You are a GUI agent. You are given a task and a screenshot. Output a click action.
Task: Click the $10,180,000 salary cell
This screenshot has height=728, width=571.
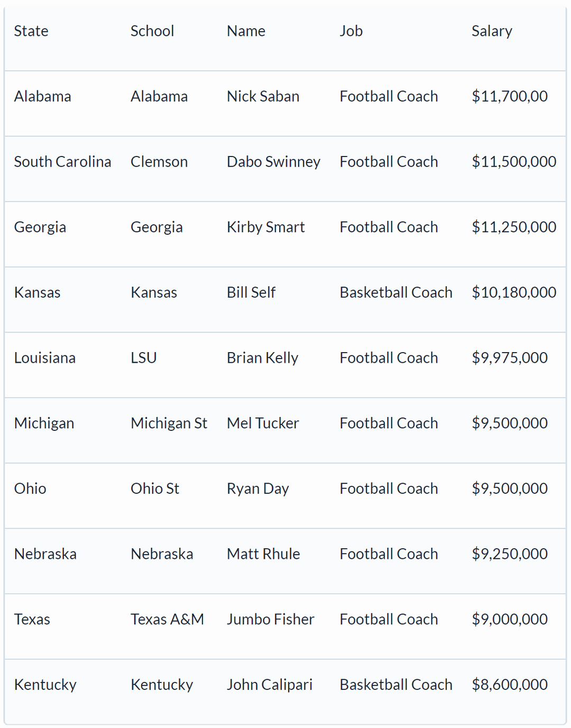pyautogui.click(x=513, y=292)
